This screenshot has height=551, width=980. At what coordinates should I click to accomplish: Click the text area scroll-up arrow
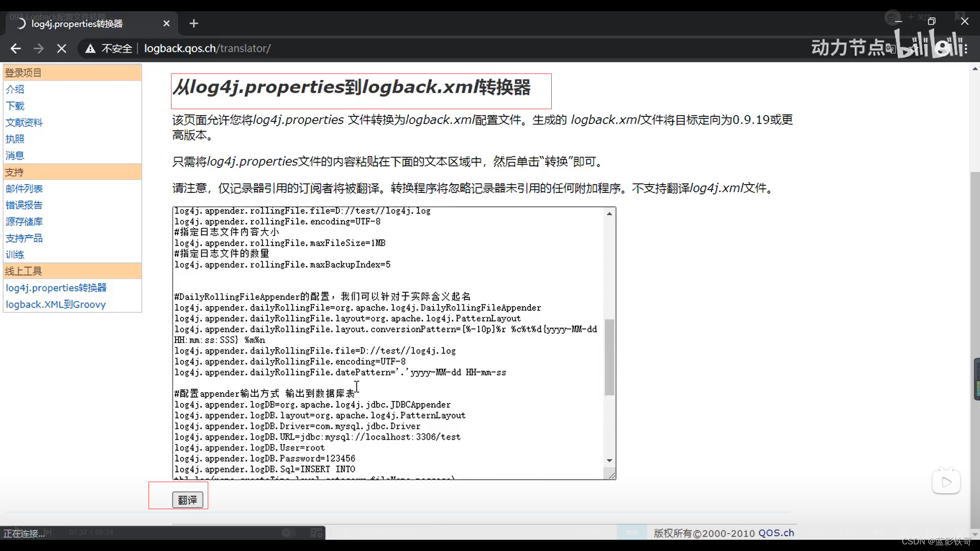609,214
